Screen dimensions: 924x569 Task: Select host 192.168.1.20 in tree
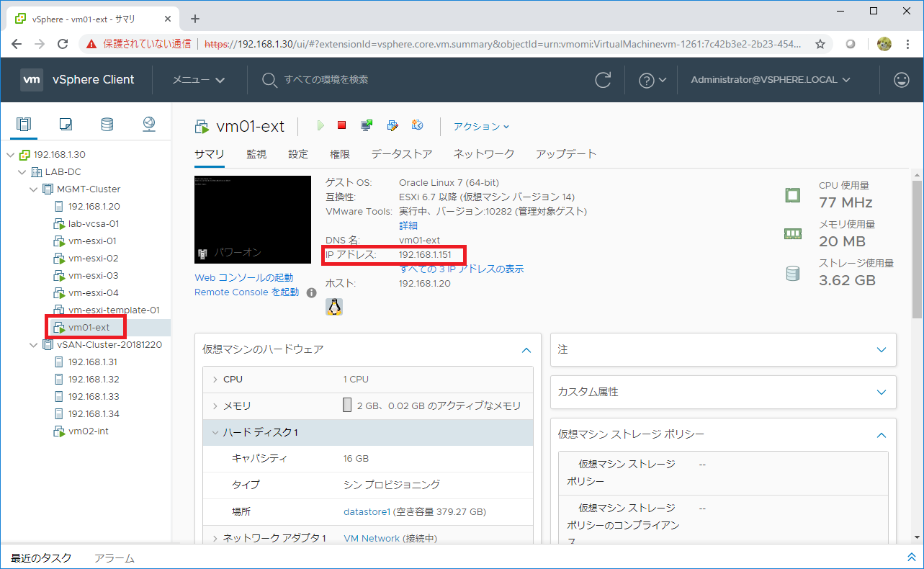tap(94, 206)
